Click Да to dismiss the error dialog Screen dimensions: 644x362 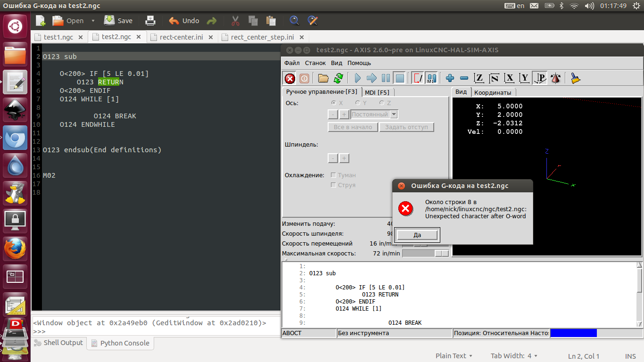[417, 235]
